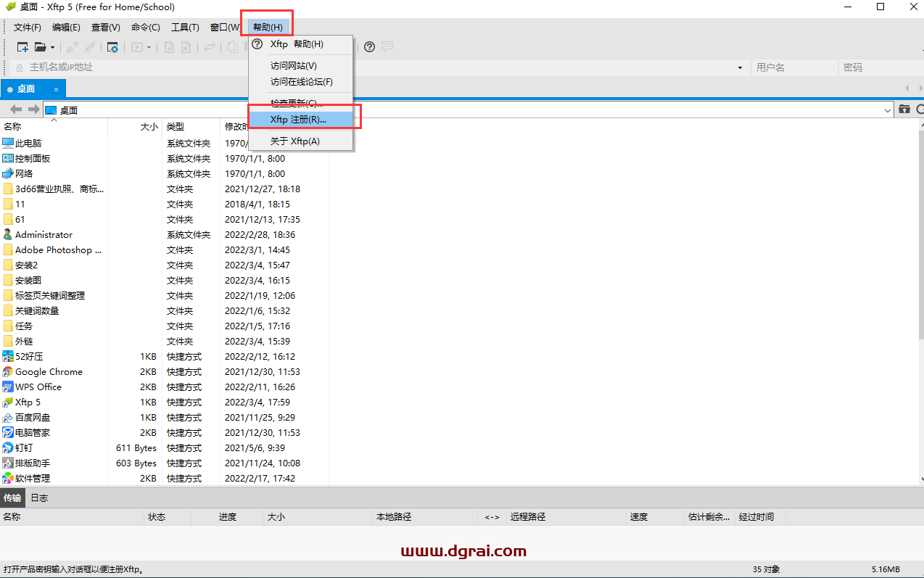Choose Xftp 注册(R)... menu entry
924x578 pixels.
(300, 120)
